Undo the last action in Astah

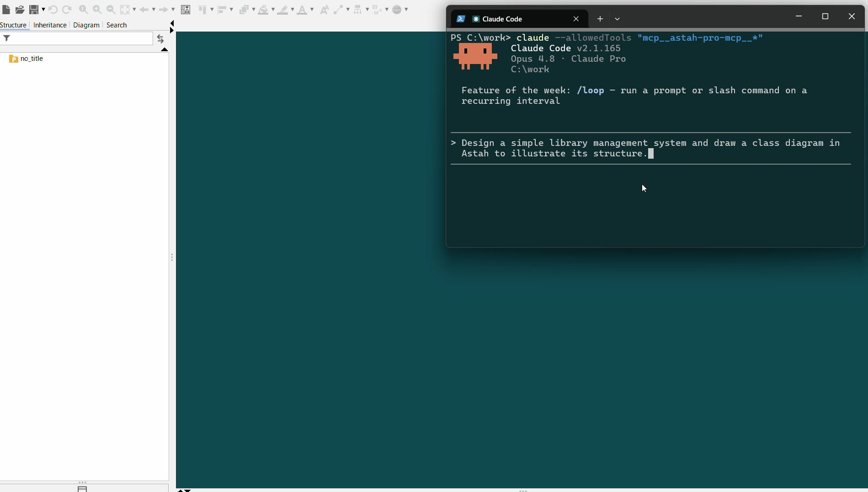[53, 9]
